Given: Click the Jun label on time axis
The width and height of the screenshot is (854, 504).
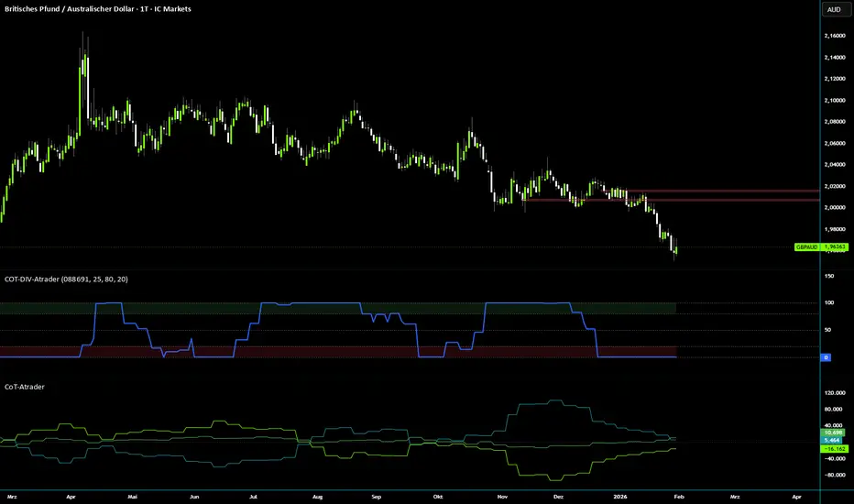Looking at the screenshot, I should pos(194,497).
